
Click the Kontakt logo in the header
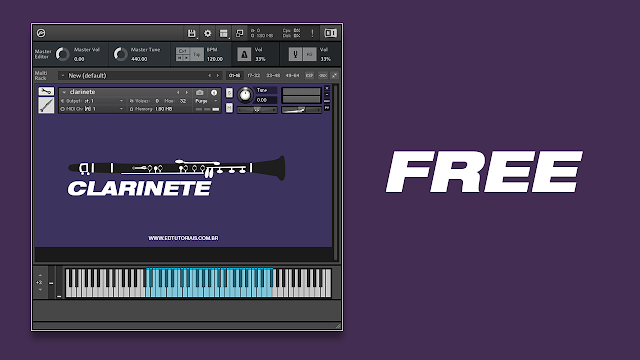[41, 33]
